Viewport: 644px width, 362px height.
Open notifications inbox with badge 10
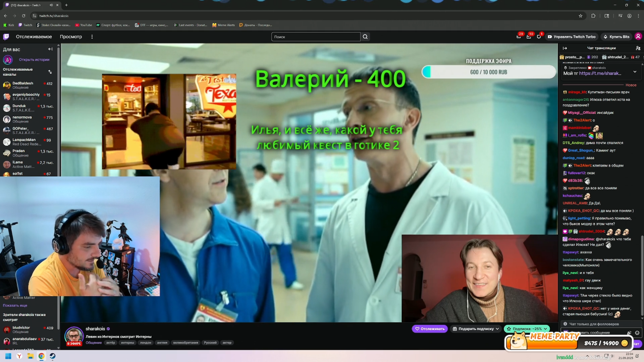pyautogui.click(x=529, y=37)
